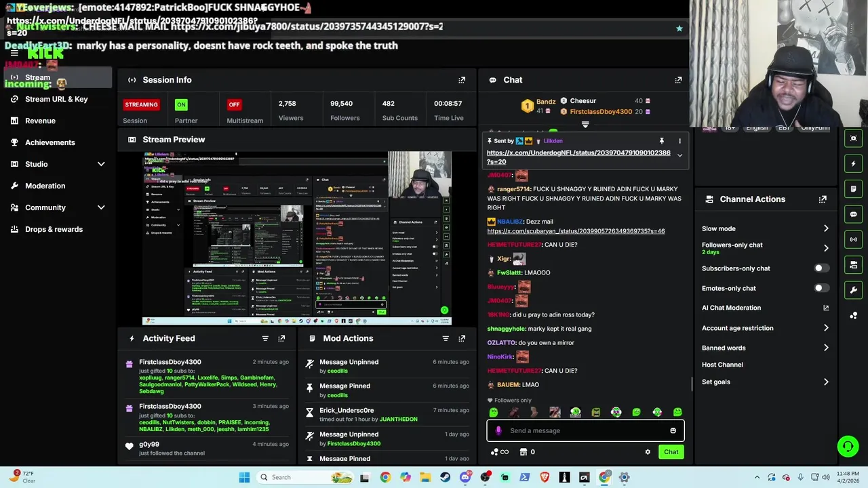
Task: Expand pinned message with down chevron
Action: tap(679, 155)
